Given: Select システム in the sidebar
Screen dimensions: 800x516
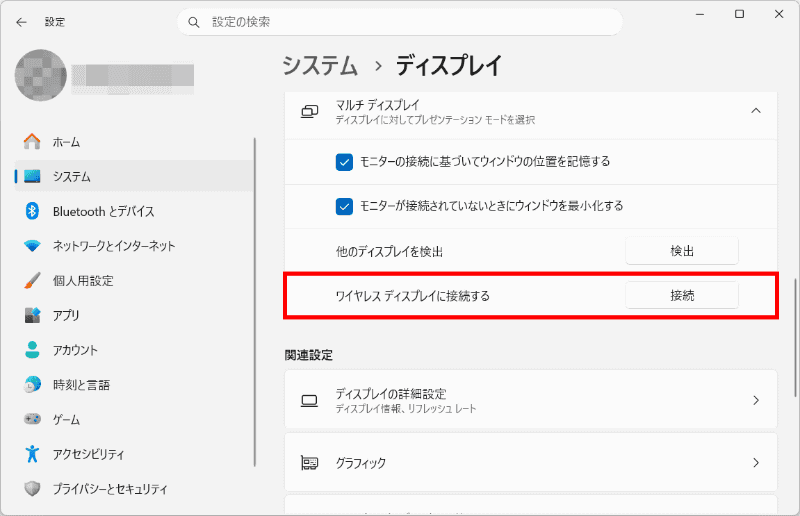Looking at the screenshot, I should [134, 177].
